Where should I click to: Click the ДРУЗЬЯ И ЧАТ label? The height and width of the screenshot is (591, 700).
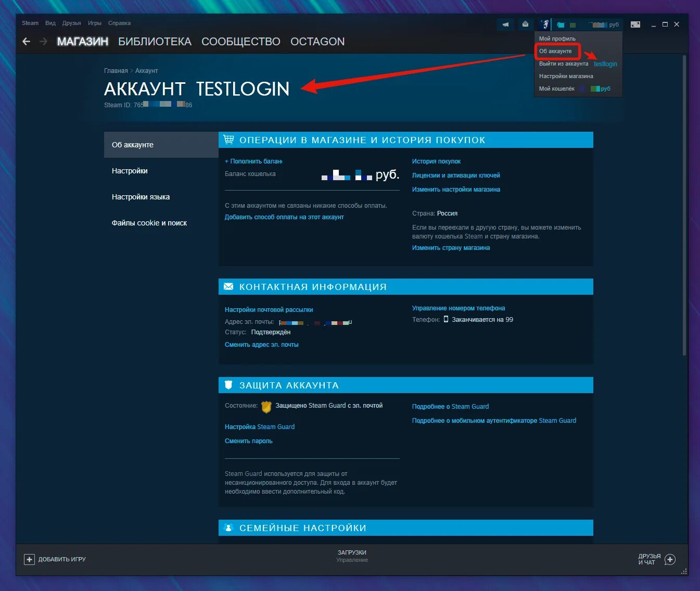coord(650,559)
